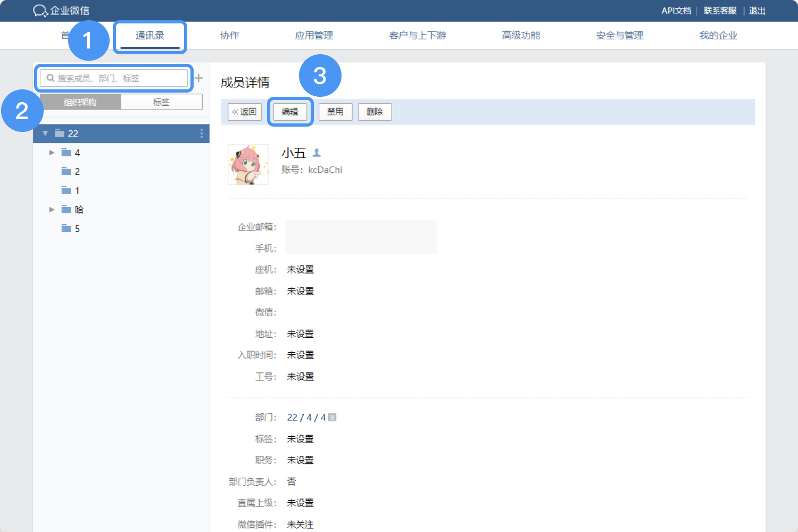This screenshot has height=532, width=798.
Task: Click the folder icon of root 22
Action: (60, 134)
